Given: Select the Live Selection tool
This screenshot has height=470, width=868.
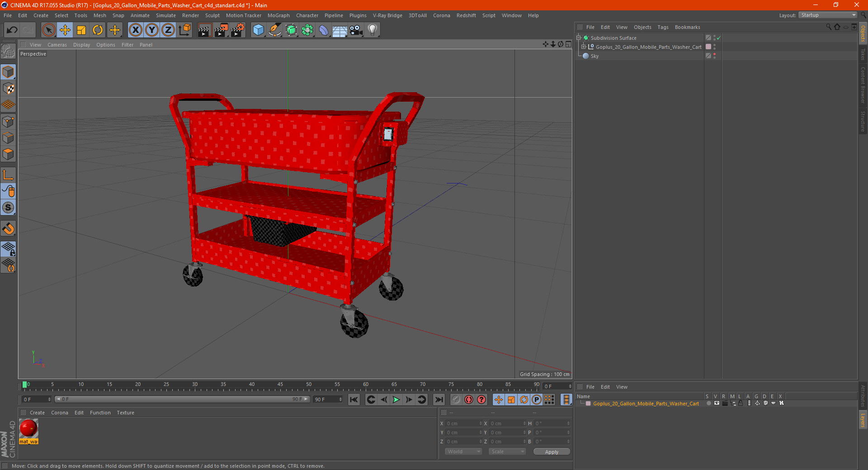Looking at the screenshot, I should (x=48, y=30).
